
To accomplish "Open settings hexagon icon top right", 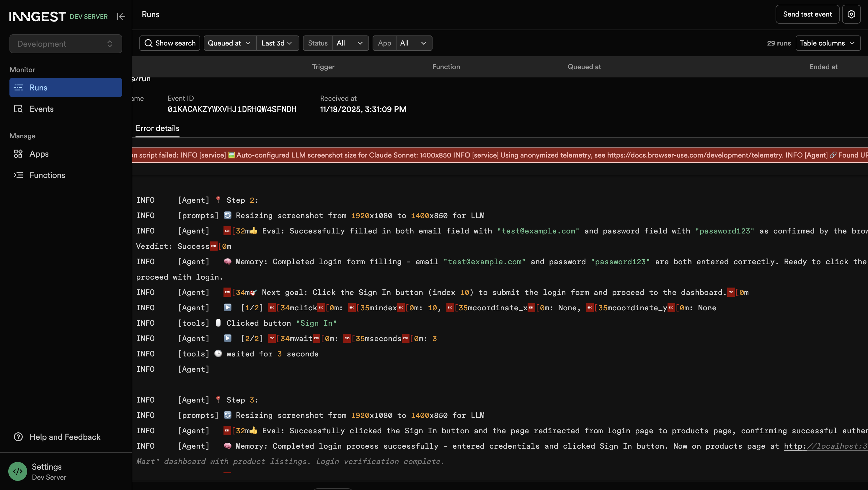I will pos(851,14).
